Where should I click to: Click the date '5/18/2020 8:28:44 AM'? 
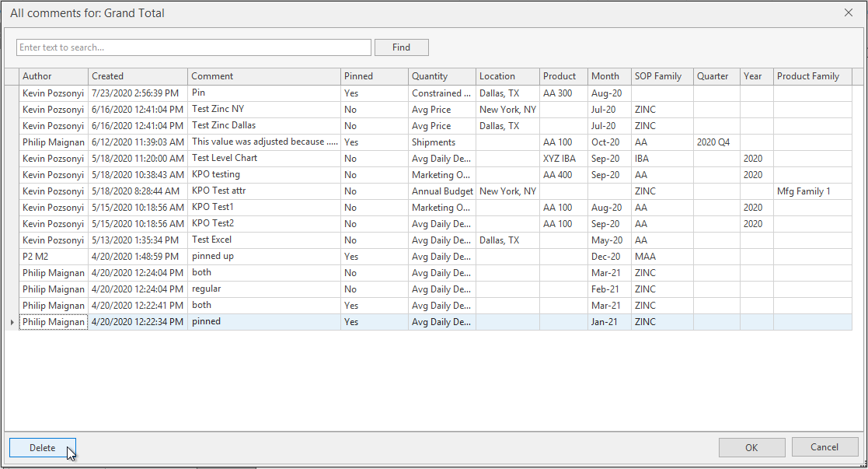[x=136, y=191]
